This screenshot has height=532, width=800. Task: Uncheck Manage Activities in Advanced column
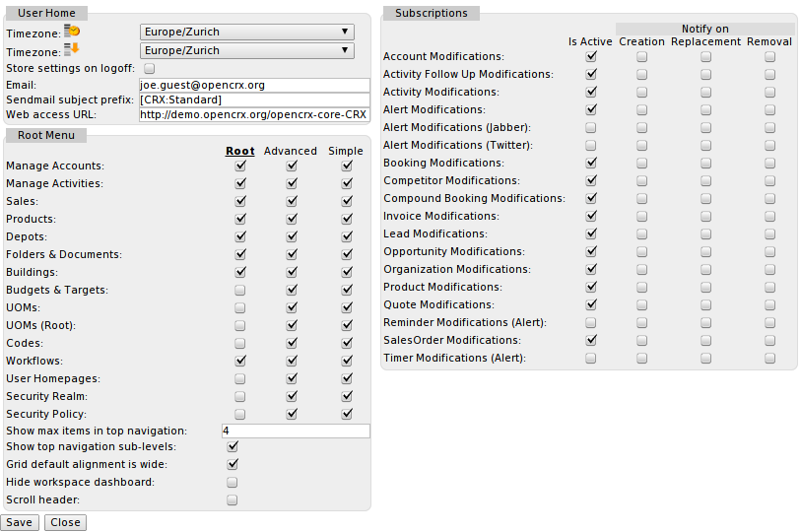pyautogui.click(x=292, y=183)
